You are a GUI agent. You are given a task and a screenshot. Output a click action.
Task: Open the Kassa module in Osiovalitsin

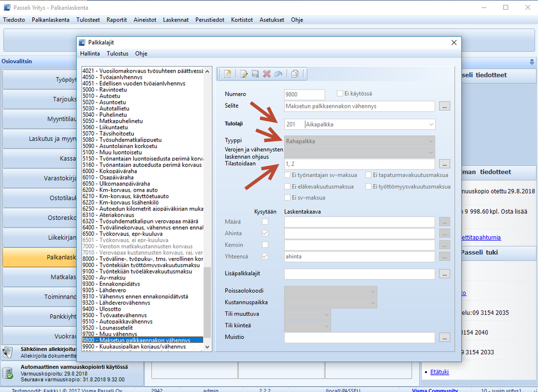pyautogui.click(x=39, y=159)
